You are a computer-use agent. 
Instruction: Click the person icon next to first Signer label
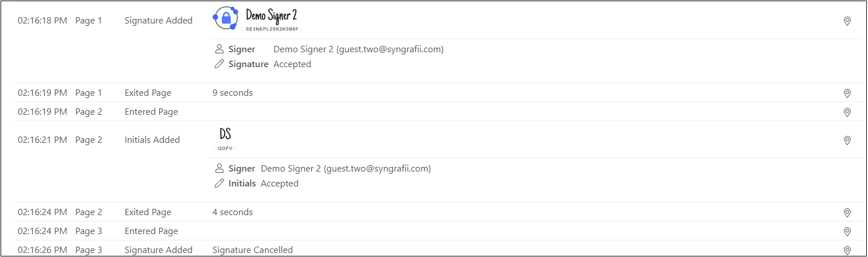pyautogui.click(x=219, y=49)
